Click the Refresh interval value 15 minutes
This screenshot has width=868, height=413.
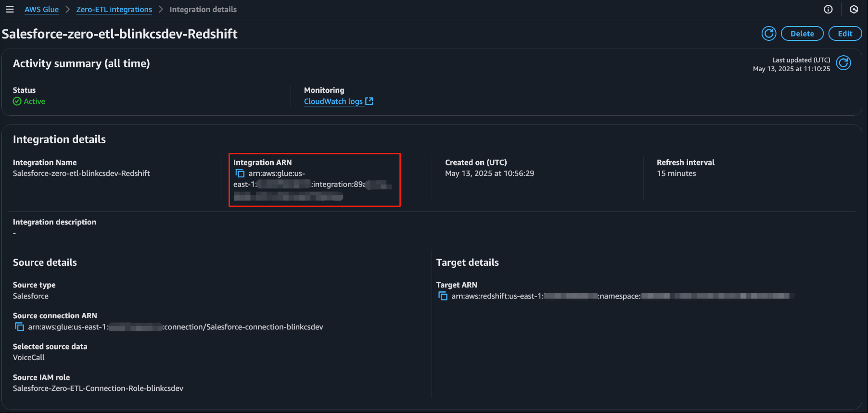[676, 174]
